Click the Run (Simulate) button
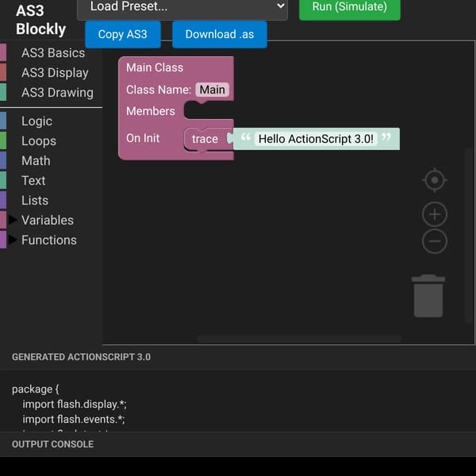The height and width of the screenshot is (476, 476). click(350, 7)
